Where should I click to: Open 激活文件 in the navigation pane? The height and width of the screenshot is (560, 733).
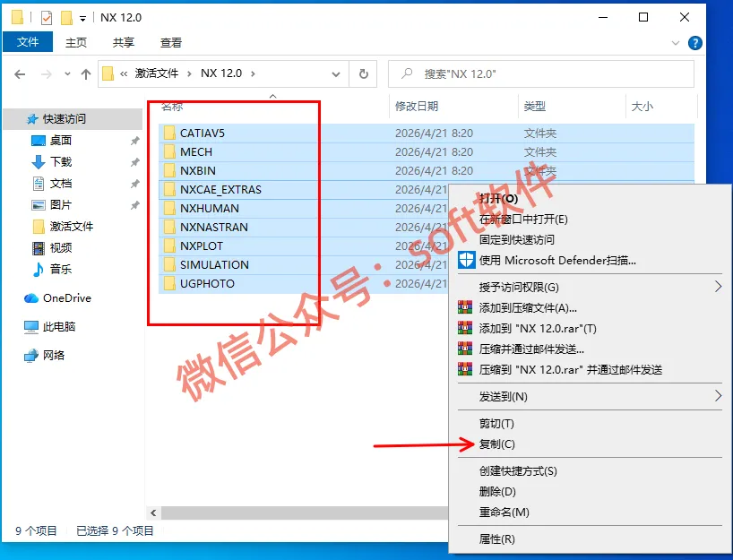[x=71, y=227]
